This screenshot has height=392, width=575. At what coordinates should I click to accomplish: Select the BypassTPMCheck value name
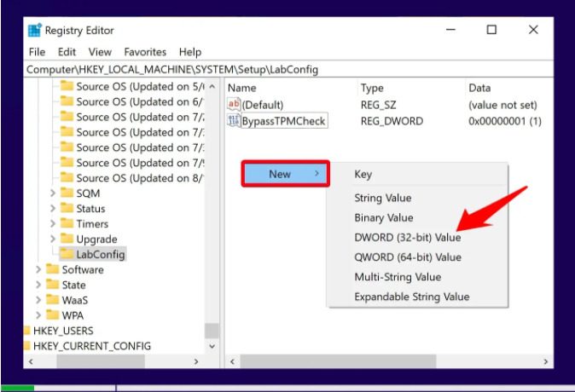click(x=283, y=121)
